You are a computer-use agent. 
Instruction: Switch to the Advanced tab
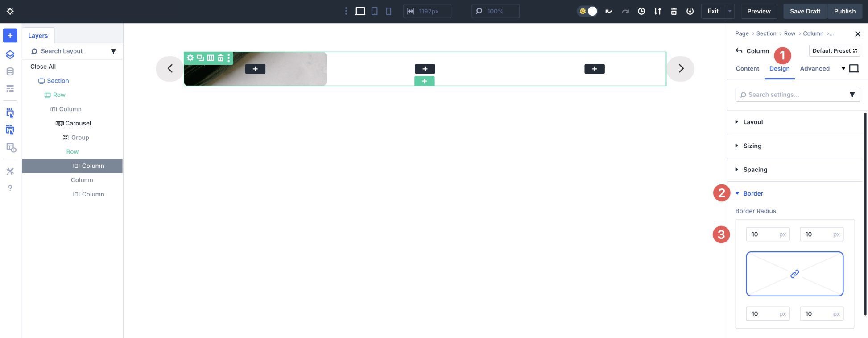pyautogui.click(x=814, y=69)
